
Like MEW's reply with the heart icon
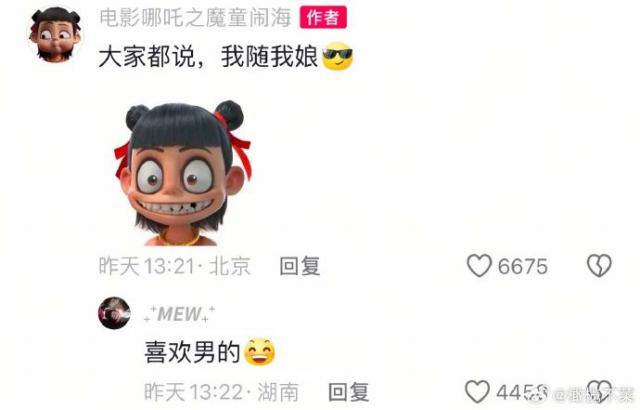point(477,391)
